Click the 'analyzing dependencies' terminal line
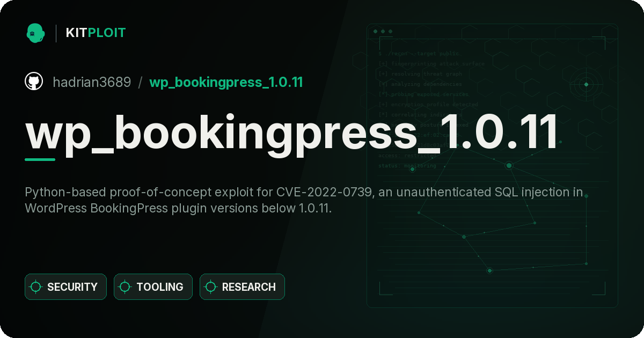The width and height of the screenshot is (644, 338). [x=420, y=84]
